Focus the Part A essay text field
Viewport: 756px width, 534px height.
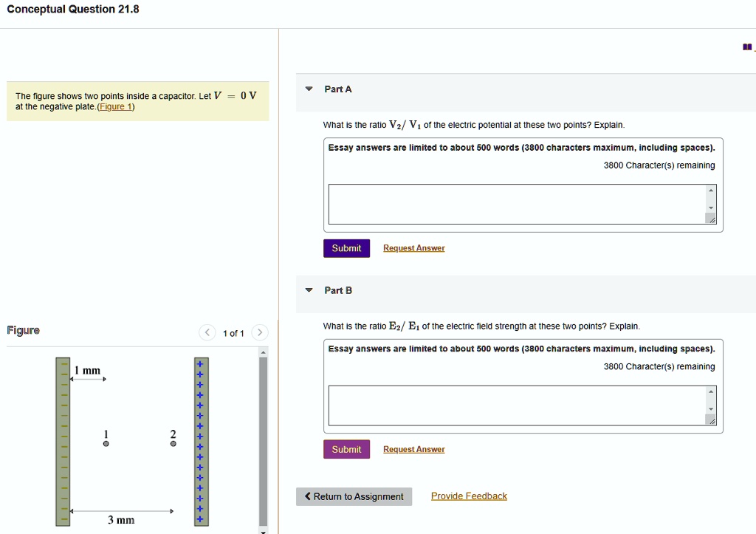pos(517,204)
